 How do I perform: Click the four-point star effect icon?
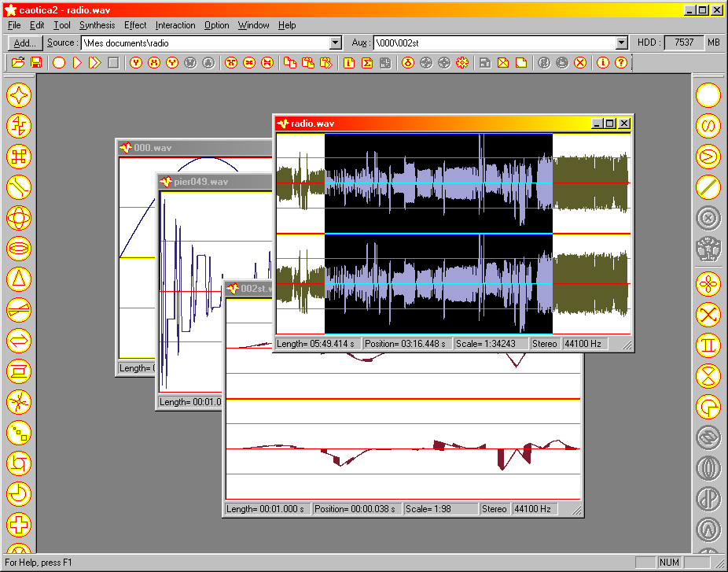(19, 95)
